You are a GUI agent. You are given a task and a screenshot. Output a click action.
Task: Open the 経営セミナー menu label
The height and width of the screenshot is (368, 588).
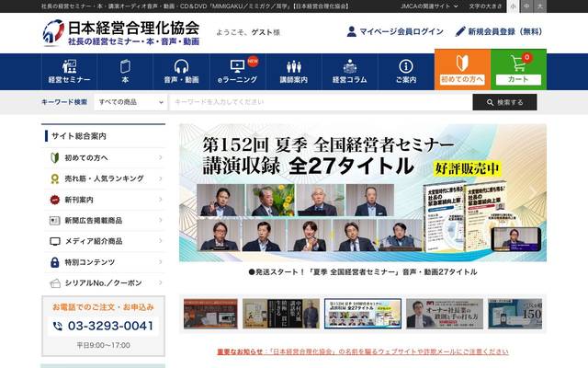[x=70, y=80]
